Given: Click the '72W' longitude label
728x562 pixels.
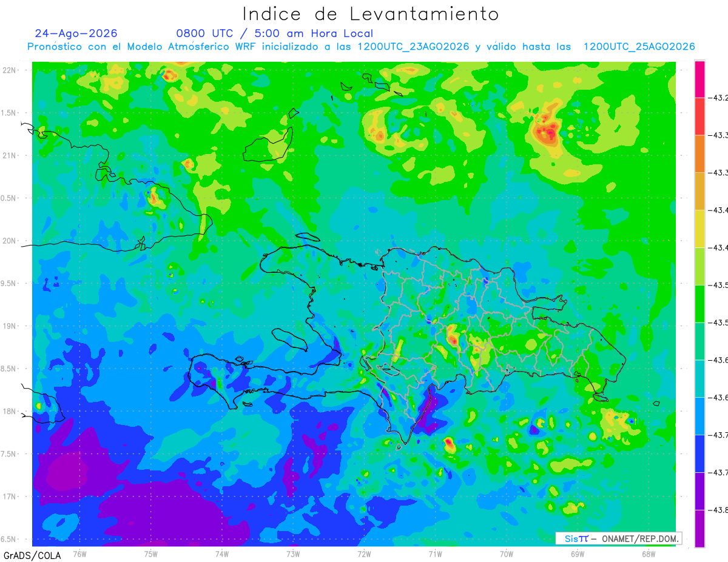Looking at the screenshot, I should [364, 554].
